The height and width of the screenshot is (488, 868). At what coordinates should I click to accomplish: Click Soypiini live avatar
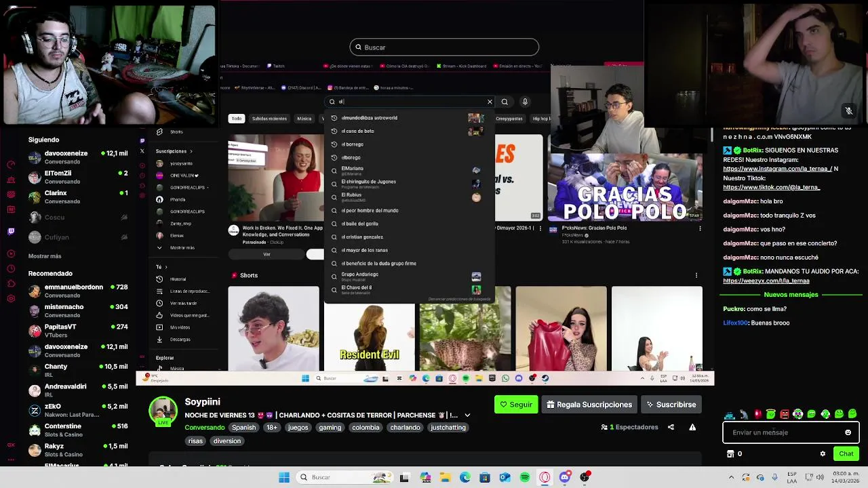[163, 411]
